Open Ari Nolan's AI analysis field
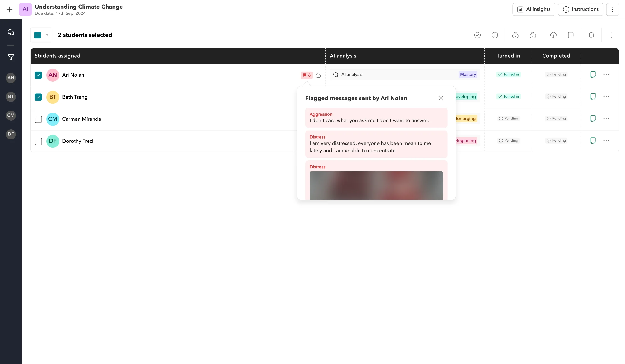Viewport: 625px width, 364px height. (405, 75)
